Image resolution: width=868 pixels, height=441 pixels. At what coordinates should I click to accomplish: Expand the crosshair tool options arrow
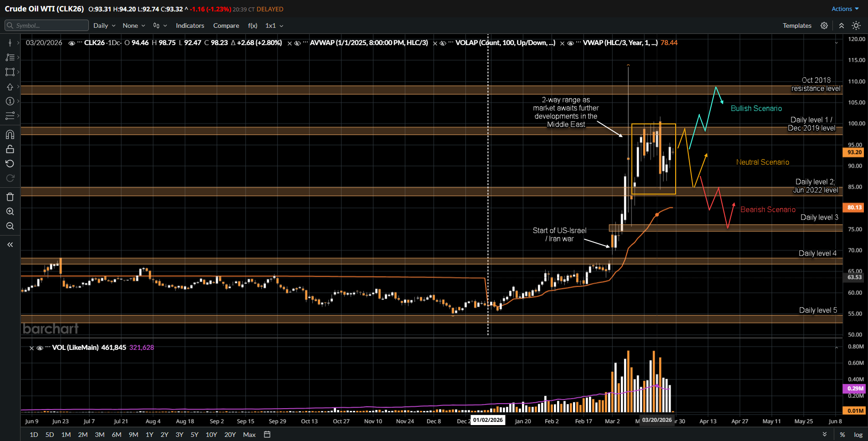click(18, 43)
